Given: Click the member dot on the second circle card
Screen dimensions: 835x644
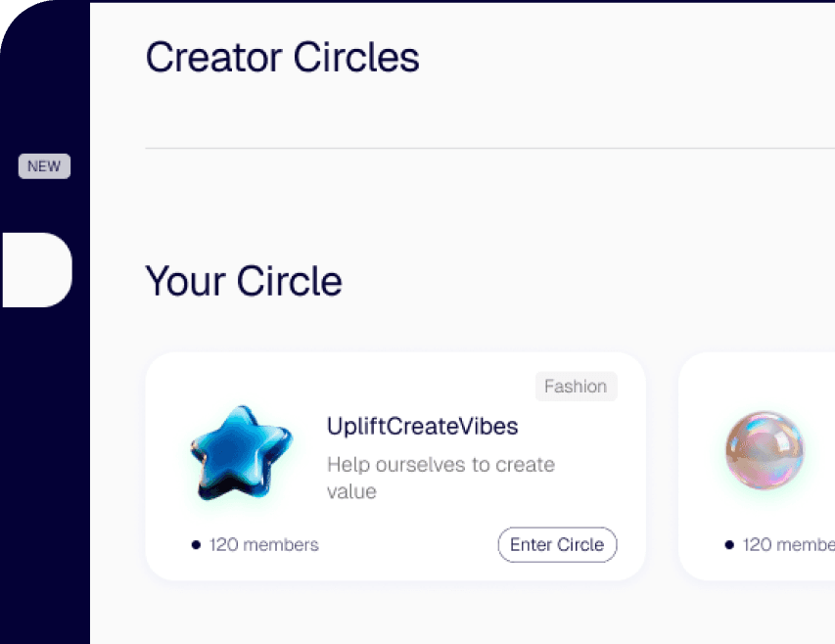Looking at the screenshot, I should (728, 544).
